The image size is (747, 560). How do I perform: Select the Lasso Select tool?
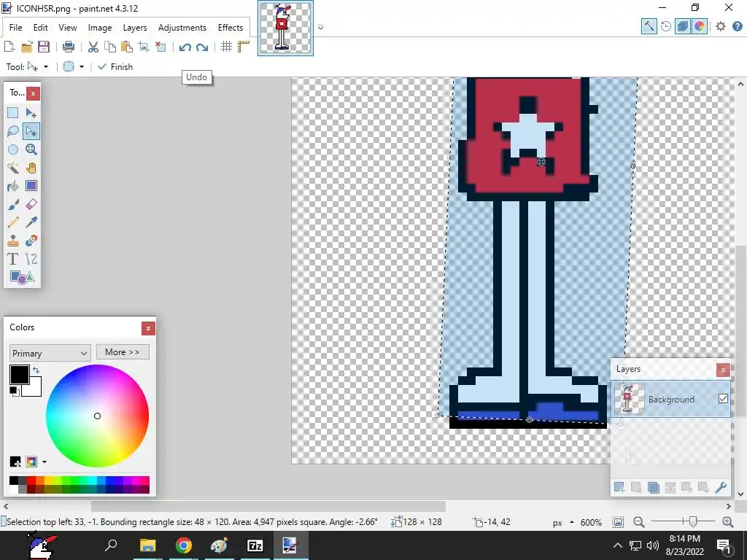click(13, 131)
